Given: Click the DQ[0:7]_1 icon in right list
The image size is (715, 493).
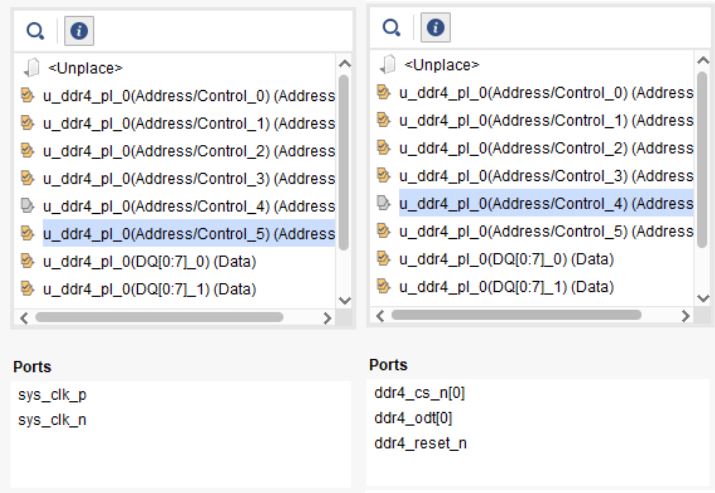Looking at the screenshot, I should click(384, 287).
